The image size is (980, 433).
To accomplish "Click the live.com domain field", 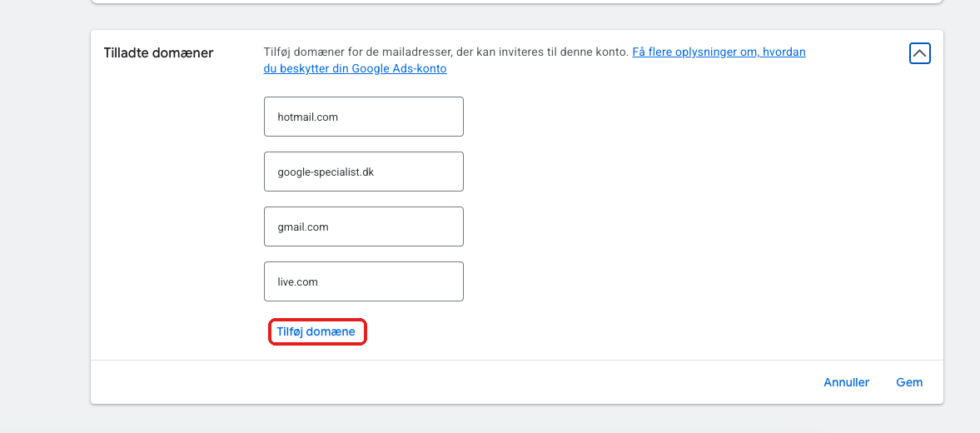I will pos(364,281).
